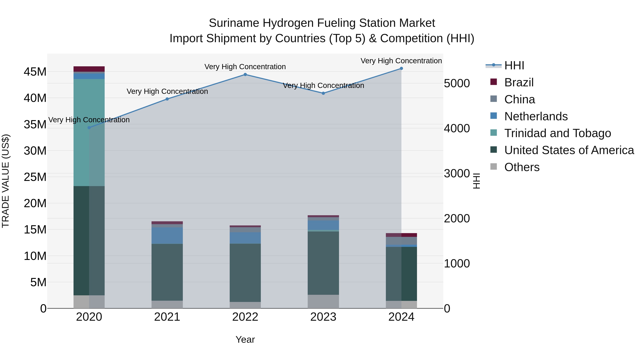Click the 2021 x-axis tick label

pos(167,317)
